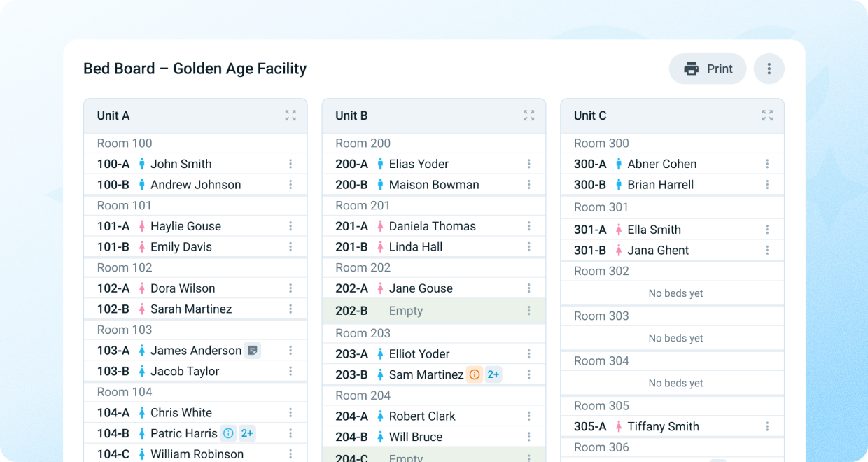868x462 pixels.
Task: Click the 2+ badge beside Patric Harris
Action: (x=247, y=433)
